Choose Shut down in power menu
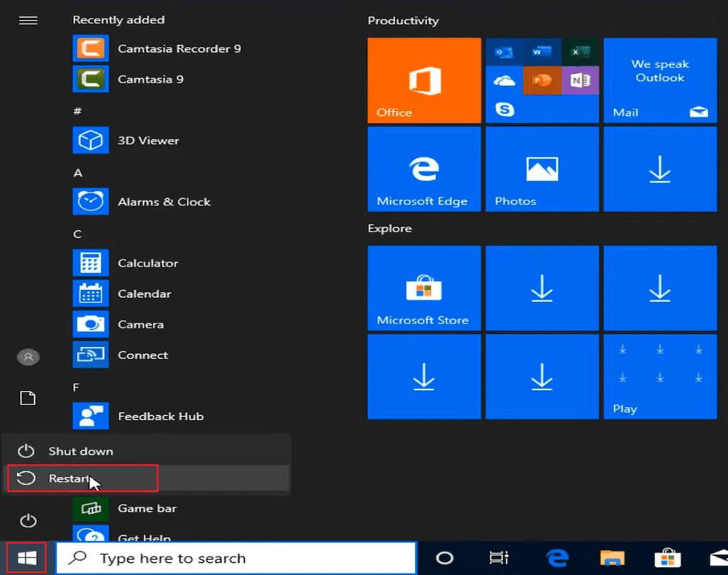 click(80, 451)
